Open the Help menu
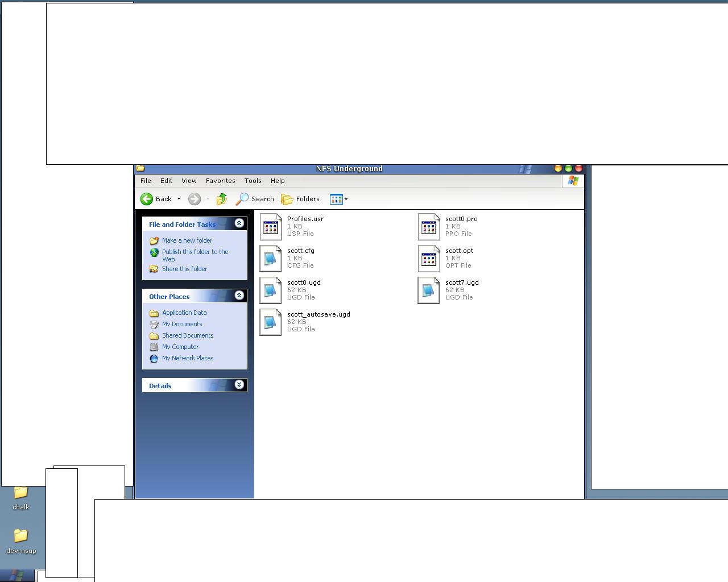 click(278, 181)
